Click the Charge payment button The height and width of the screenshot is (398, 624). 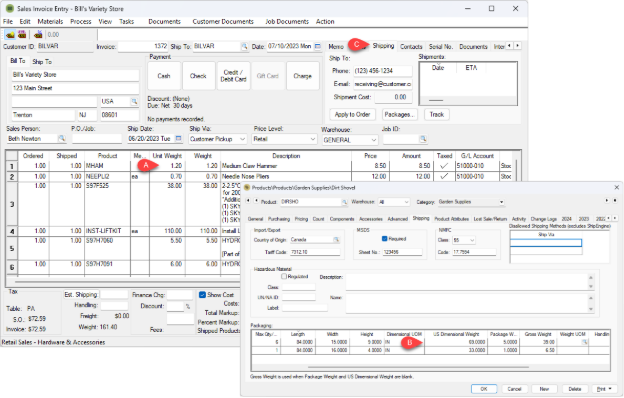(x=302, y=76)
